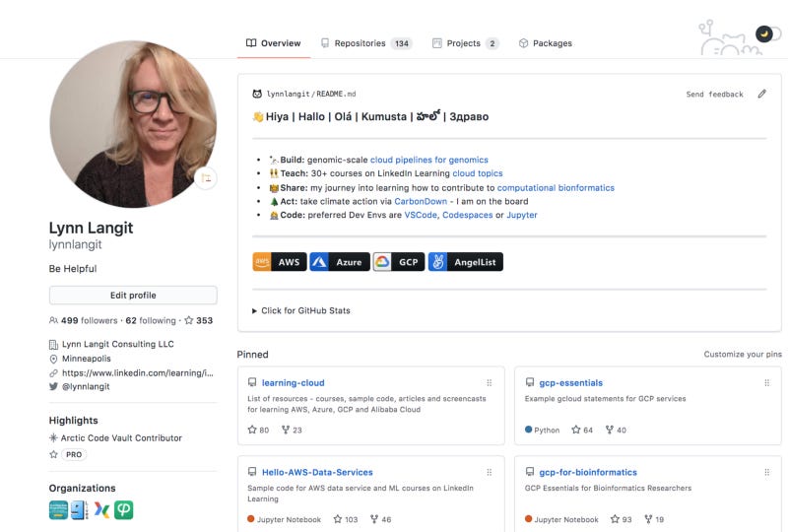Open the Projects tab
Viewport: 788px width, 532px height.
pos(465,43)
